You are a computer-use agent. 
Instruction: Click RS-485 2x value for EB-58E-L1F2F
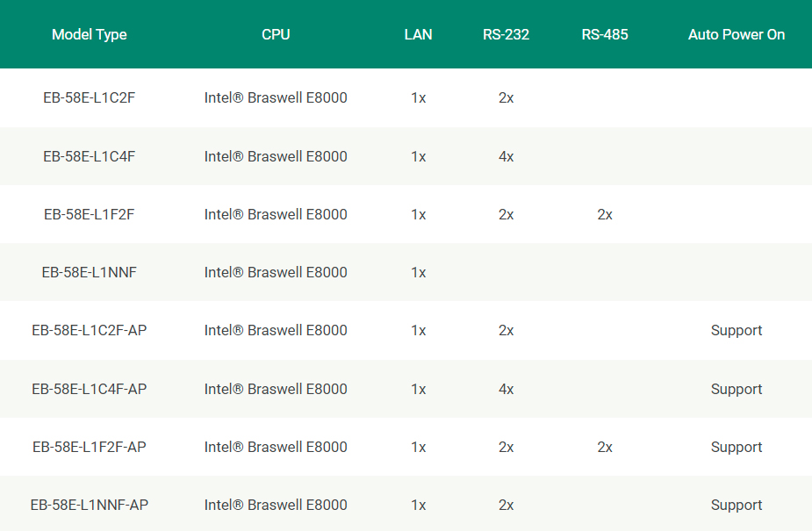click(x=604, y=214)
